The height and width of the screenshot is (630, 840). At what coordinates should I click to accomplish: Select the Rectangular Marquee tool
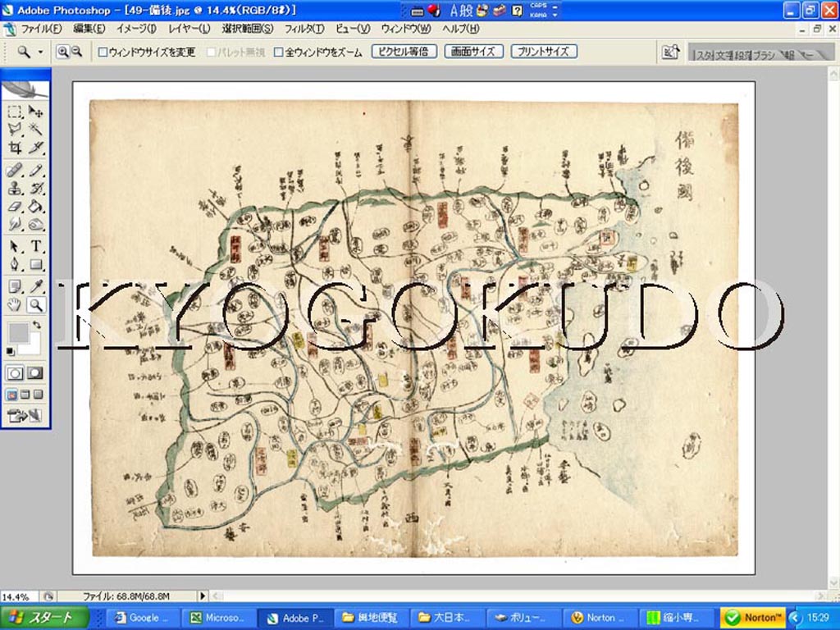(16, 112)
